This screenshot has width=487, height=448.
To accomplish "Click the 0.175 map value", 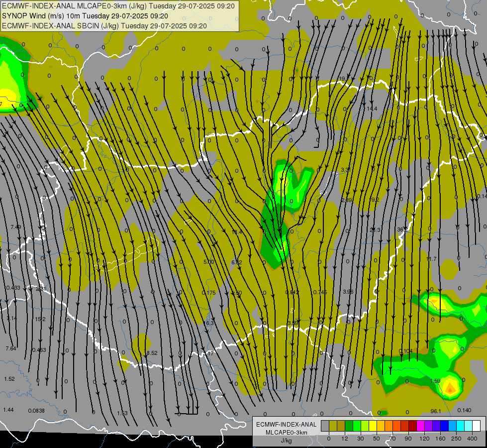I will (x=209, y=293).
